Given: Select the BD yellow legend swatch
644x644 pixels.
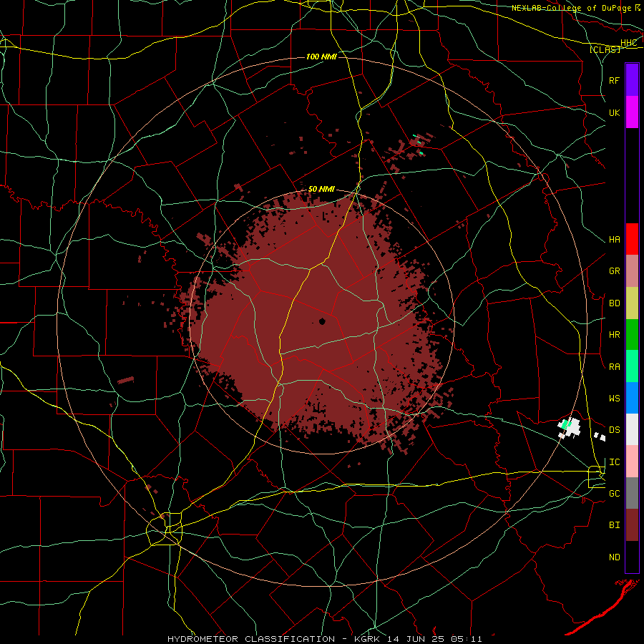Looking at the screenshot, I should click(x=632, y=303).
